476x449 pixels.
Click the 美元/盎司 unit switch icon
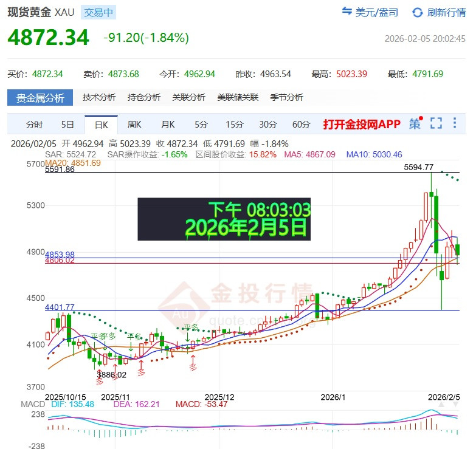pyautogui.click(x=347, y=11)
